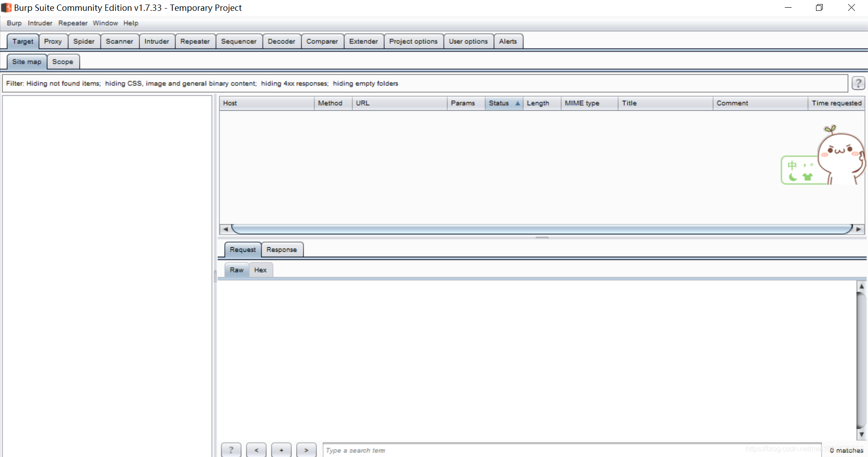Screen dimensions: 868x457
Task: Click the request pane vertical scrollbar thumb
Action: 862,360
